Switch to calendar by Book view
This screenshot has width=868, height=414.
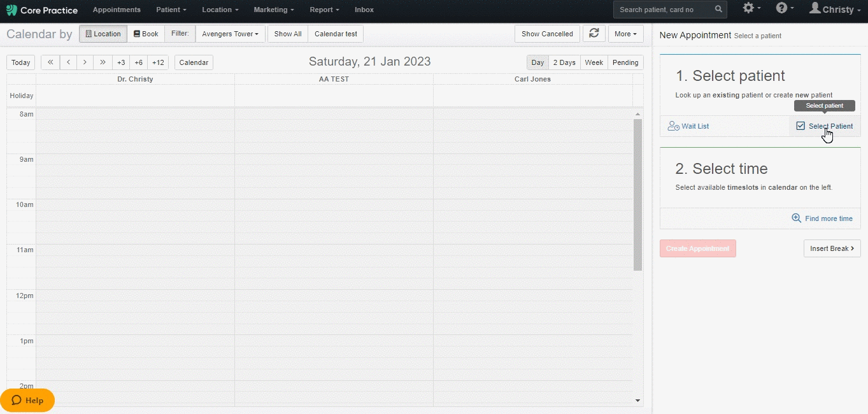(x=146, y=34)
